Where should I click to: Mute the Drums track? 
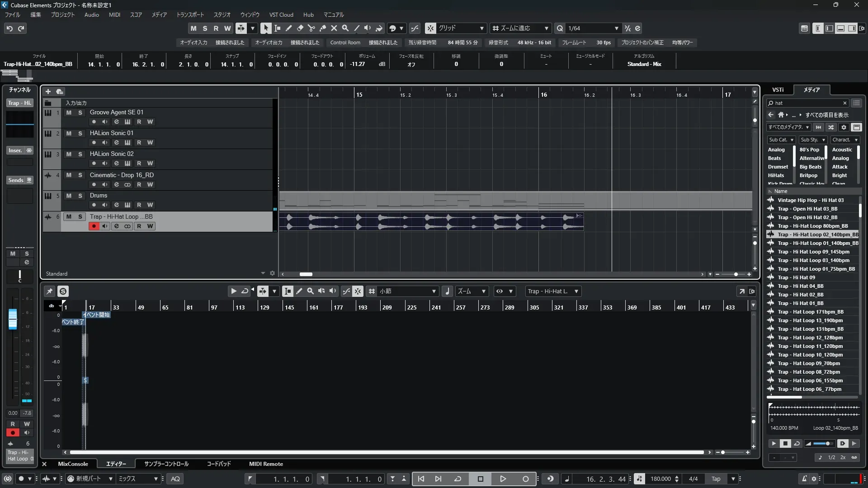click(69, 196)
